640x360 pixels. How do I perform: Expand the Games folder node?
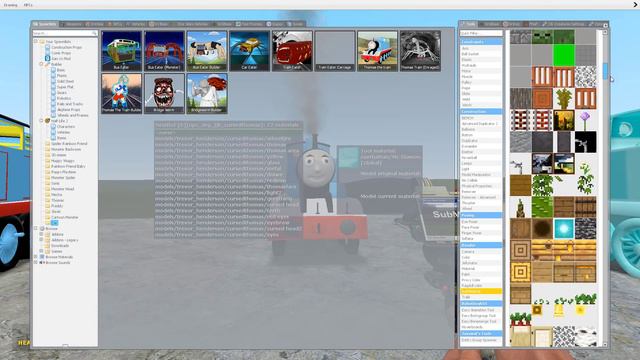41,251
